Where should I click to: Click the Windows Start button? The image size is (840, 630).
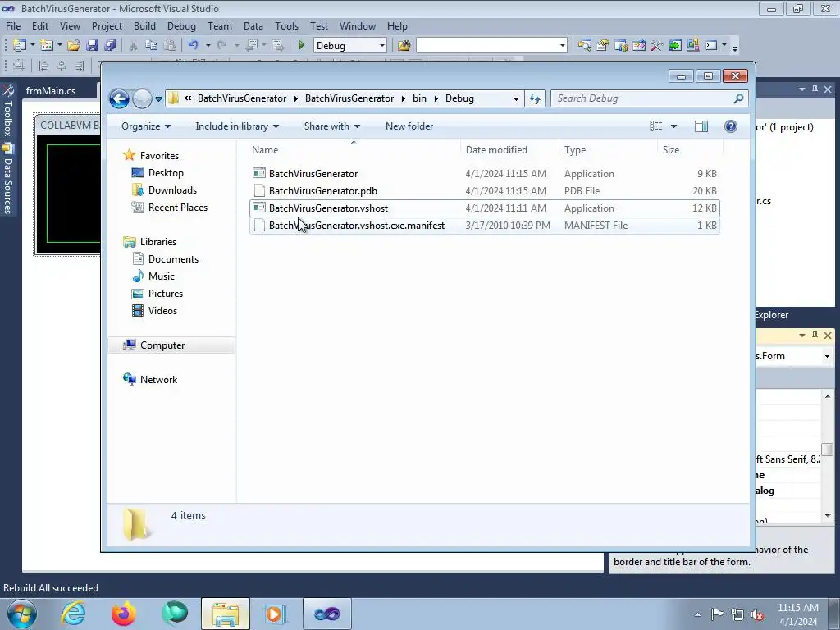click(x=22, y=614)
